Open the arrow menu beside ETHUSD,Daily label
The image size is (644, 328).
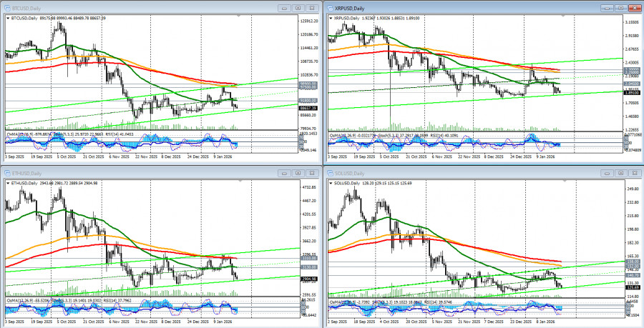click(x=8, y=183)
